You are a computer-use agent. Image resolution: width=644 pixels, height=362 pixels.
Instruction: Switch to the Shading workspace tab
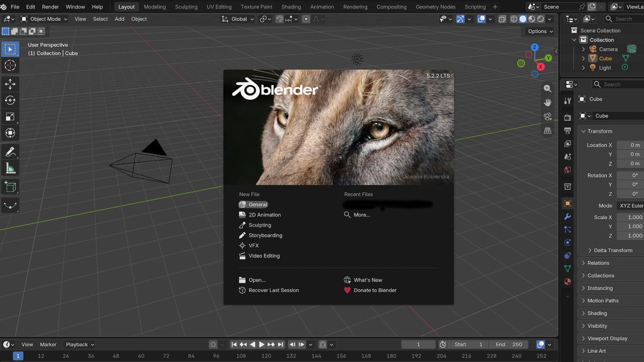click(291, 7)
